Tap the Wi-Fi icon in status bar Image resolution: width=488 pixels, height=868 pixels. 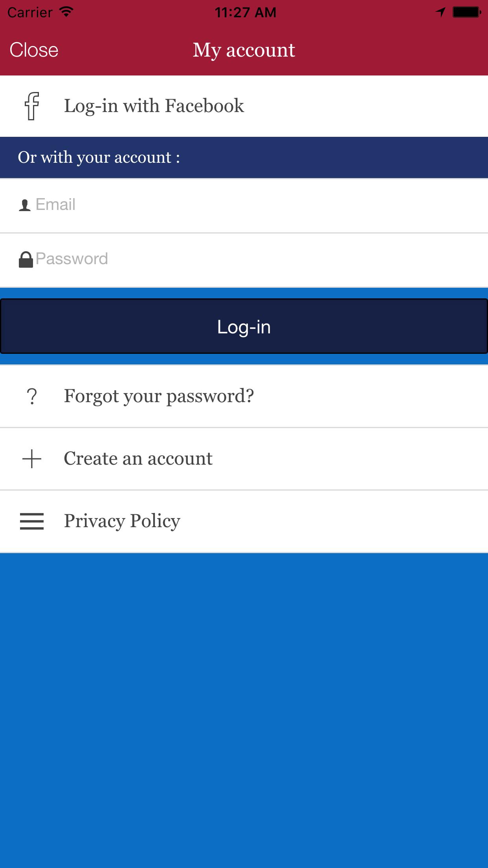pyautogui.click(x=67, y=12)
